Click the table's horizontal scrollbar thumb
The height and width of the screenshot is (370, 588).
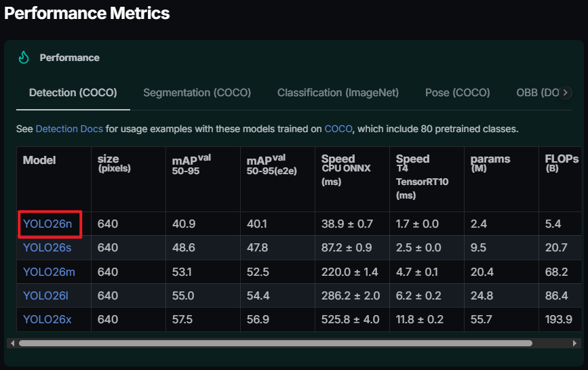(275, 343)
